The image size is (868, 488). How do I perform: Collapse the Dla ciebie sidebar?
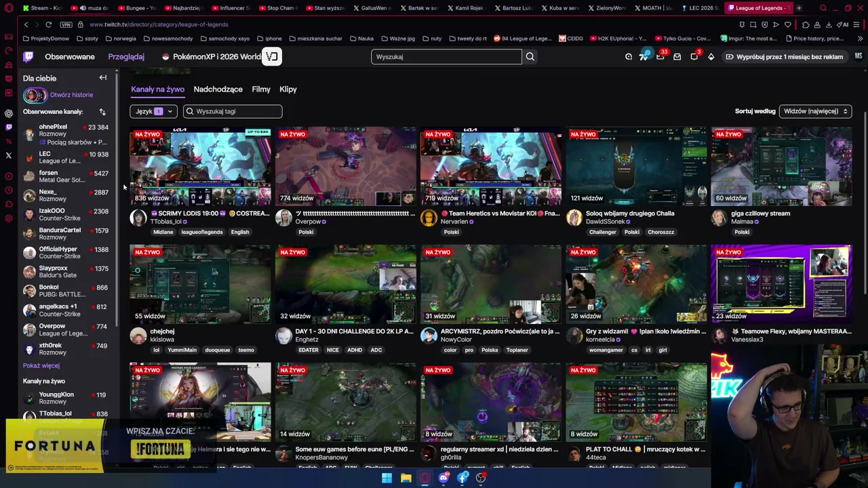click(103, 78)
